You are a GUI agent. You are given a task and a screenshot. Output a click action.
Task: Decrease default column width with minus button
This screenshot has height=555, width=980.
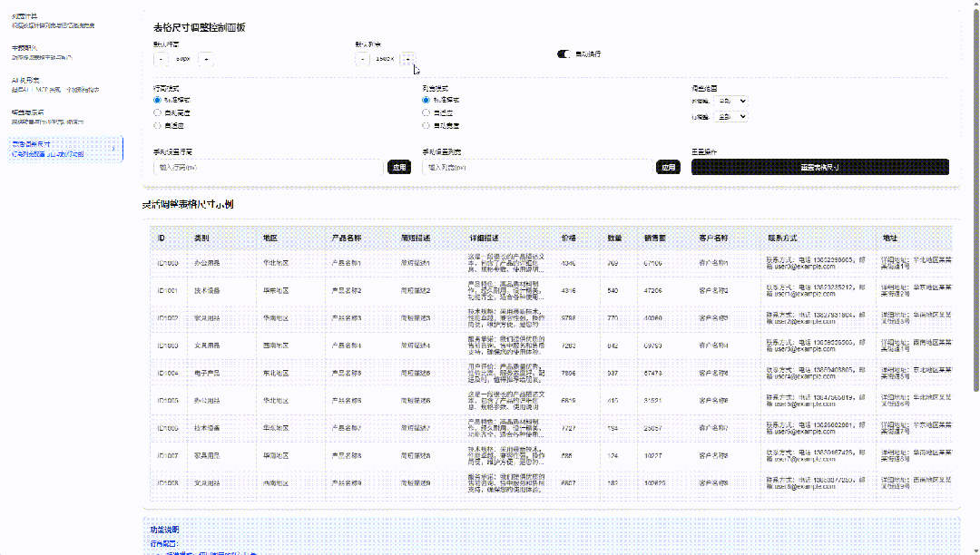point(363,59)
